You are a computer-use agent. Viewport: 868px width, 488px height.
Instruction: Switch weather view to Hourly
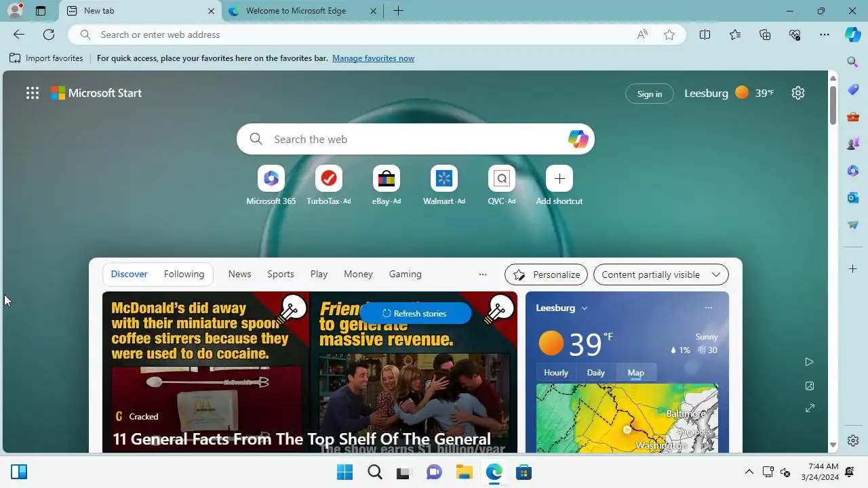click(556, 373)
